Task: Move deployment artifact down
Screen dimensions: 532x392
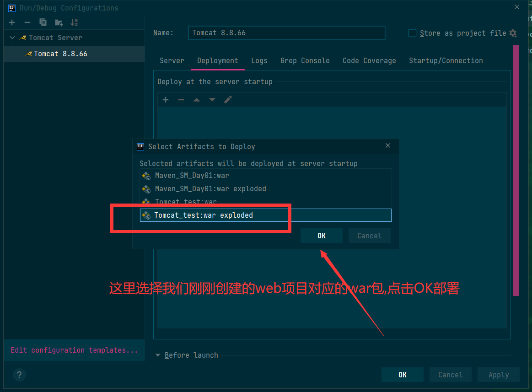Action: coord(212,100)
